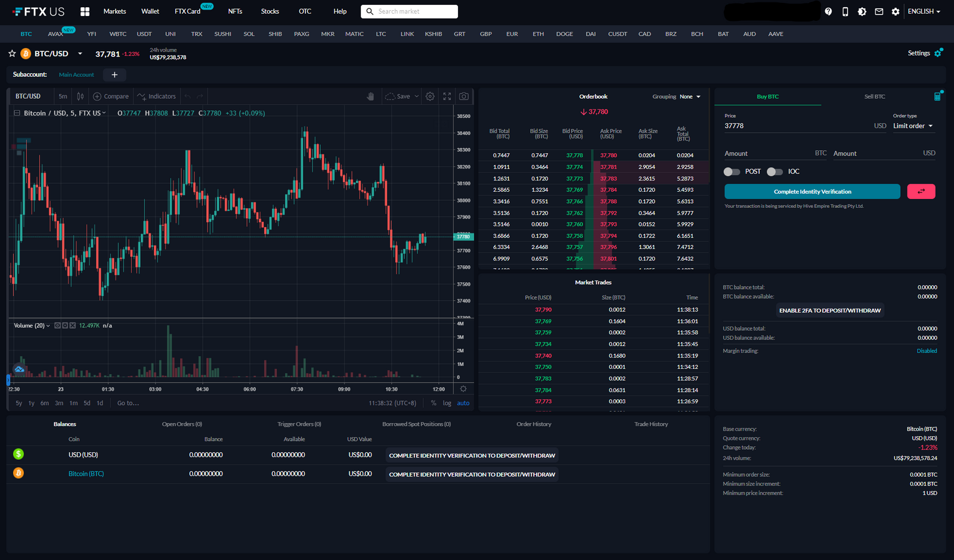
Task: Click the USD row verification deposit button
Action: pyautogui.click(x=472, y=455)
